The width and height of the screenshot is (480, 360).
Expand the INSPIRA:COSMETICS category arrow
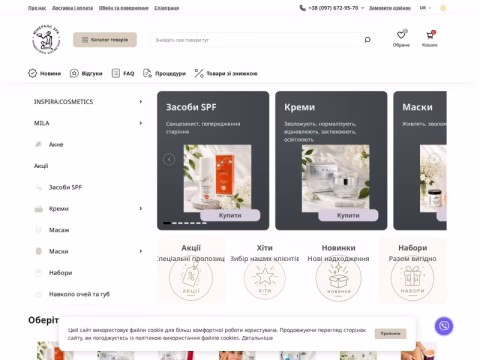(141, 102)
